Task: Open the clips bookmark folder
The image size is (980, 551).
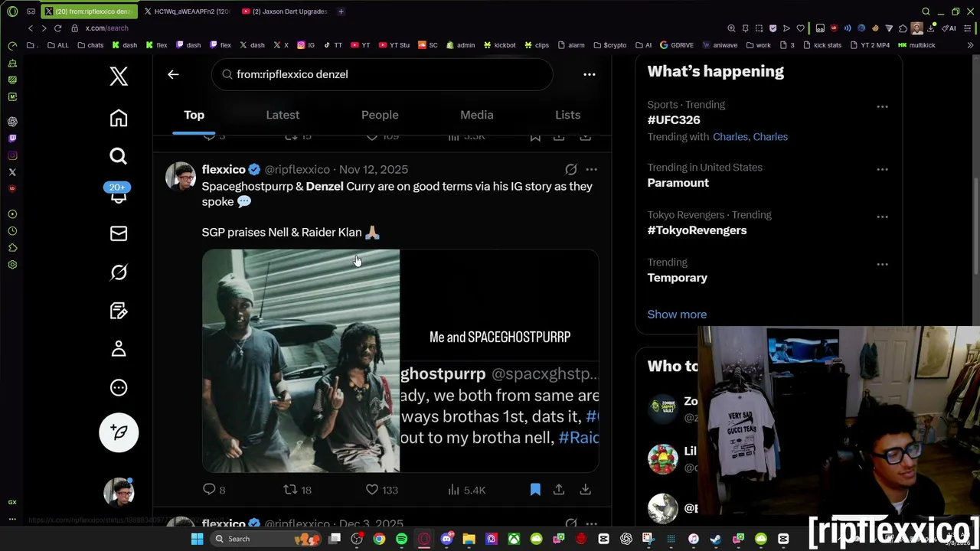Action: tap(537, 45)
